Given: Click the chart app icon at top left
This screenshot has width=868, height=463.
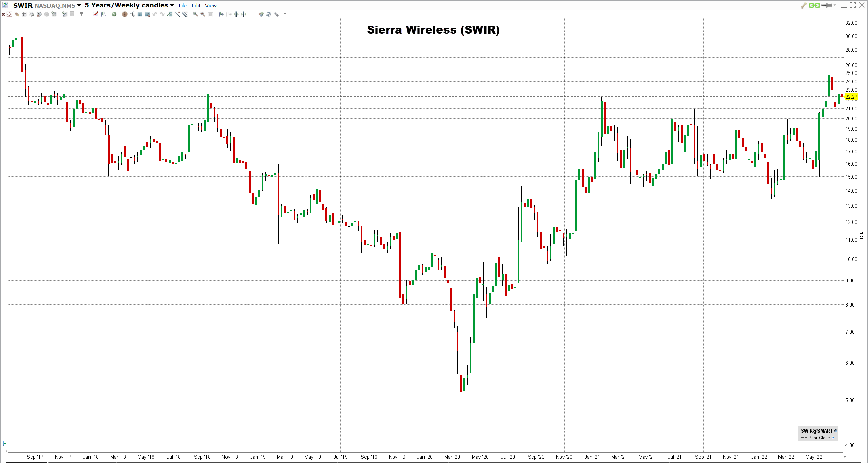Looking at the screenshot, I should (x=5, y=5).
